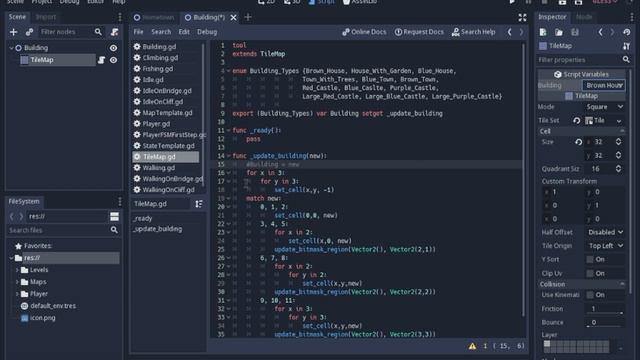Add a new scene tab with plus icon
The image size is (640, 360).
point(248,17)
